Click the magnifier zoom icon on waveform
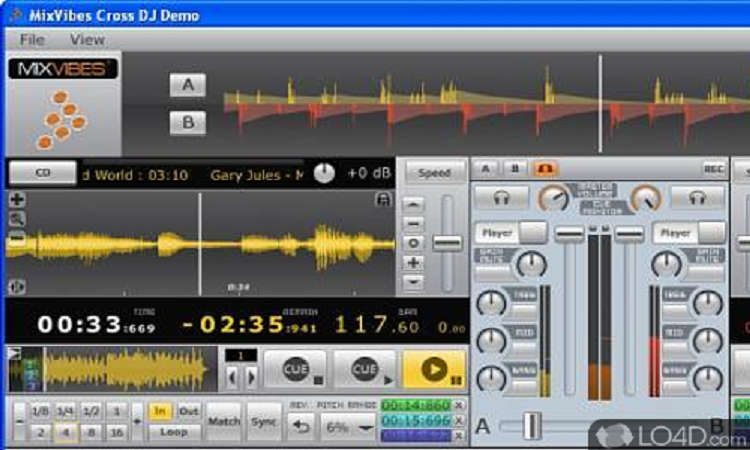The width and height of the screenshot is (750, 450). (x=17, y=219)
